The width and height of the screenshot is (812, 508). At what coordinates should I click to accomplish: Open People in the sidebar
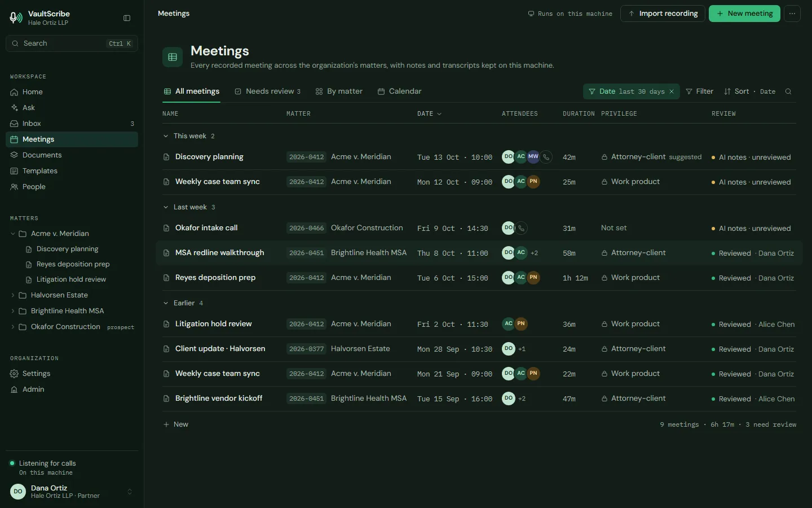[72, 187]
